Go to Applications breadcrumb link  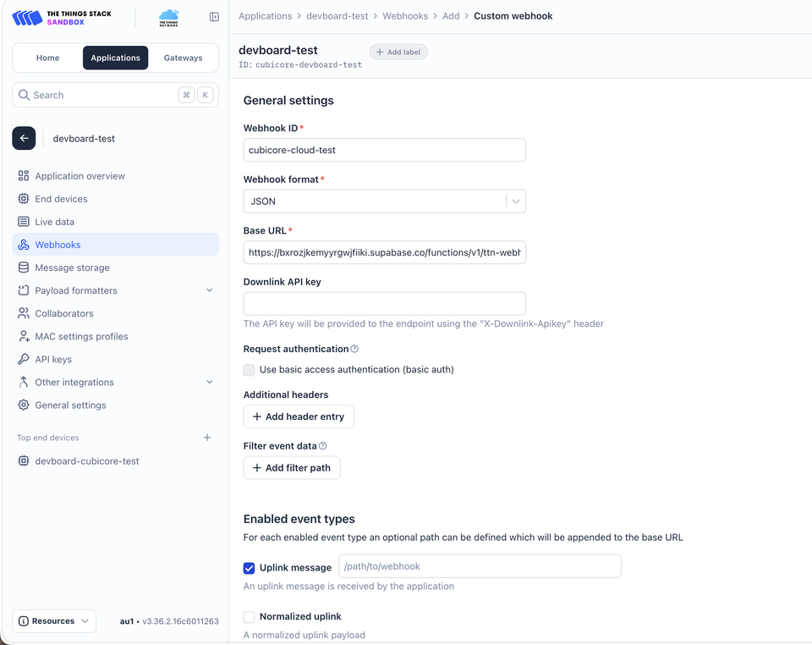pos(265,16)
